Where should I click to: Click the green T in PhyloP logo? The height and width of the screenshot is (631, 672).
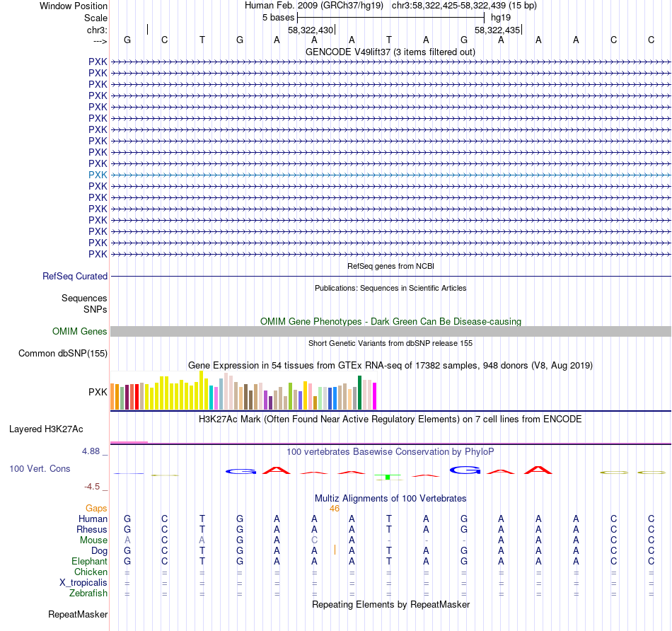tap(388, 477)
